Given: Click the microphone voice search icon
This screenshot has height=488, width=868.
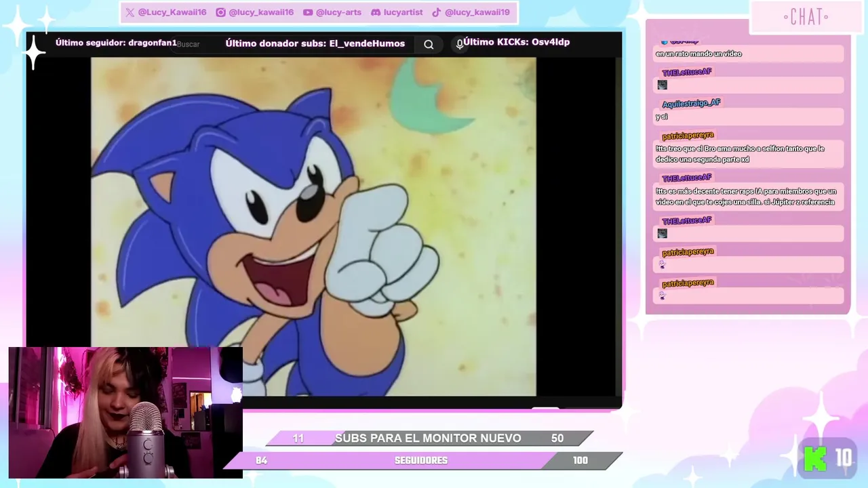Looking at the screenshot, I should 459,44.
